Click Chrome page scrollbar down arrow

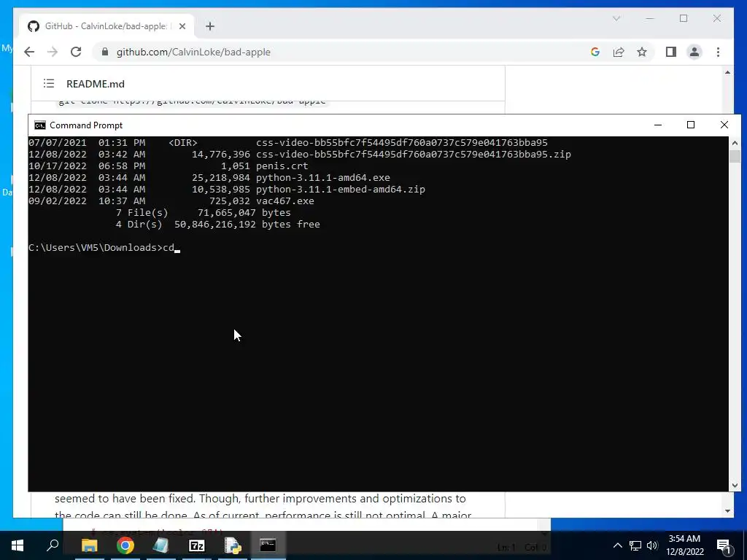pos(727,511)
